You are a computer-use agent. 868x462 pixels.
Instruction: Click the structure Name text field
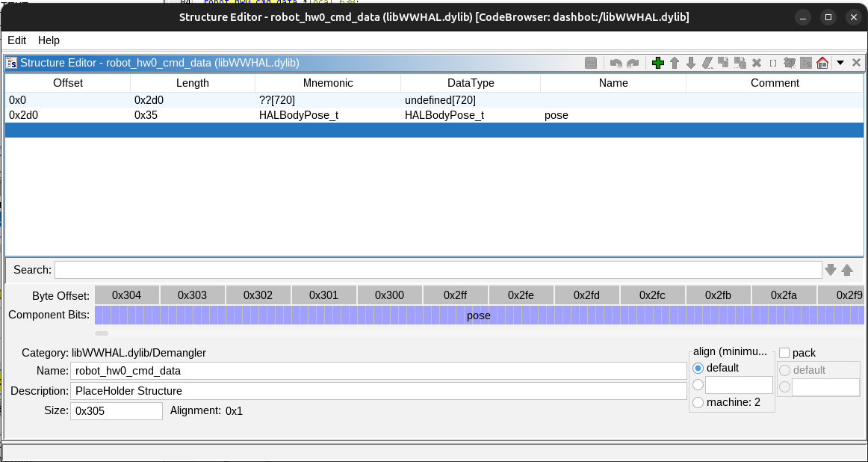[x=378, y=371]
